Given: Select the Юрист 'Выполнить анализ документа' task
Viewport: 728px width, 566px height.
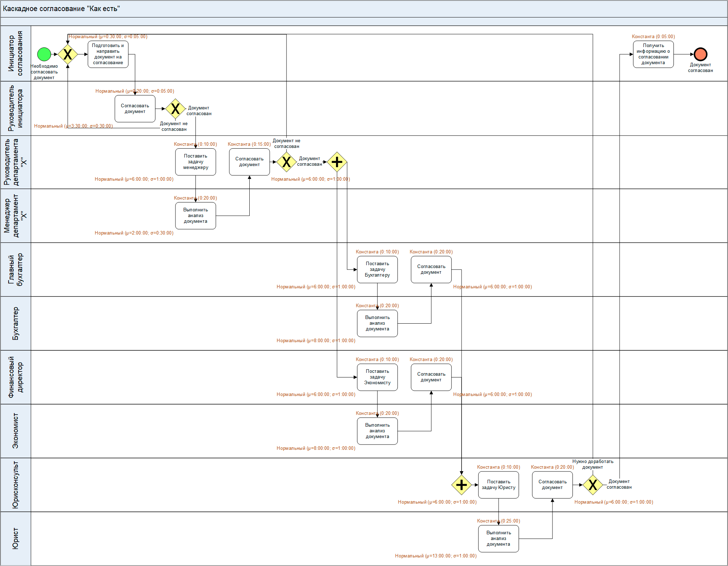Looking at the screenshot, I should pos(498,539).
